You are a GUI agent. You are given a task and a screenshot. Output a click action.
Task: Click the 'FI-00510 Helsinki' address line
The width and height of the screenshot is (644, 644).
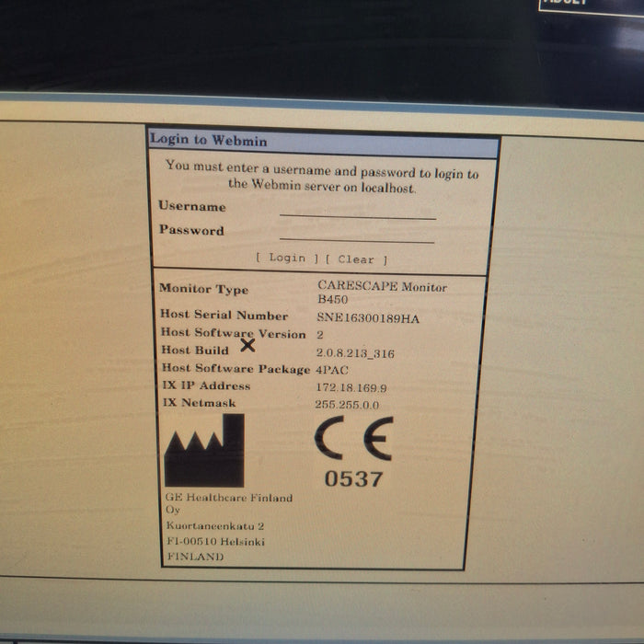[x=215, y=541]
